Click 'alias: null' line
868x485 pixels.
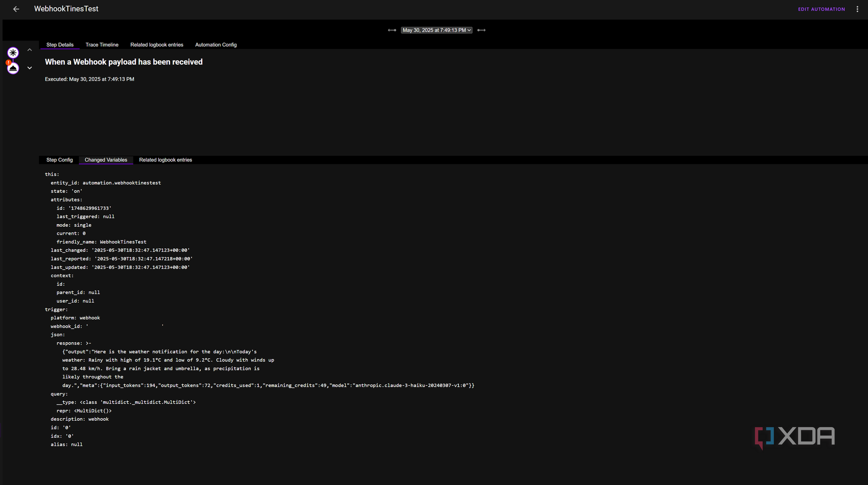pyautogui.click(x=66, y=444)
